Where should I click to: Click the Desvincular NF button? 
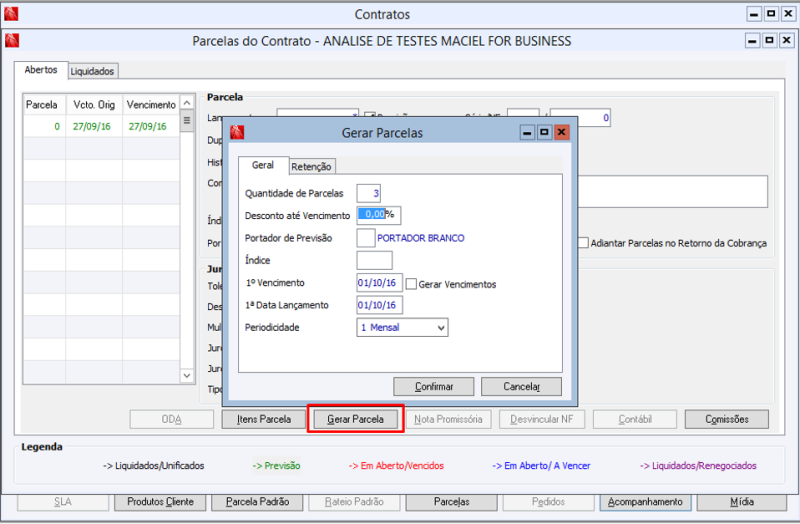(x=542, y=419)
